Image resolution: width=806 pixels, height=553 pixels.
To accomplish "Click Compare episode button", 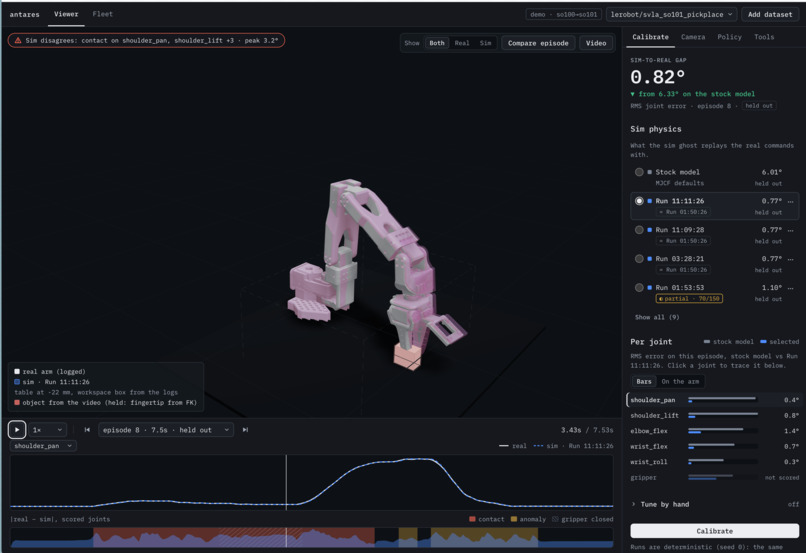I will [x=538, y=43].
